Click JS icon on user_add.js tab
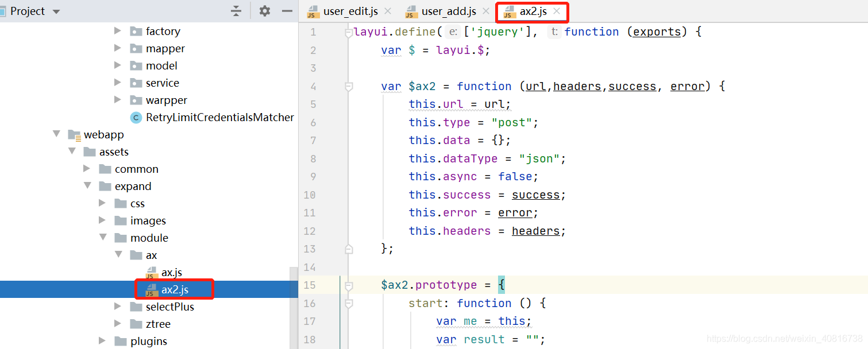 pos(411,11)
